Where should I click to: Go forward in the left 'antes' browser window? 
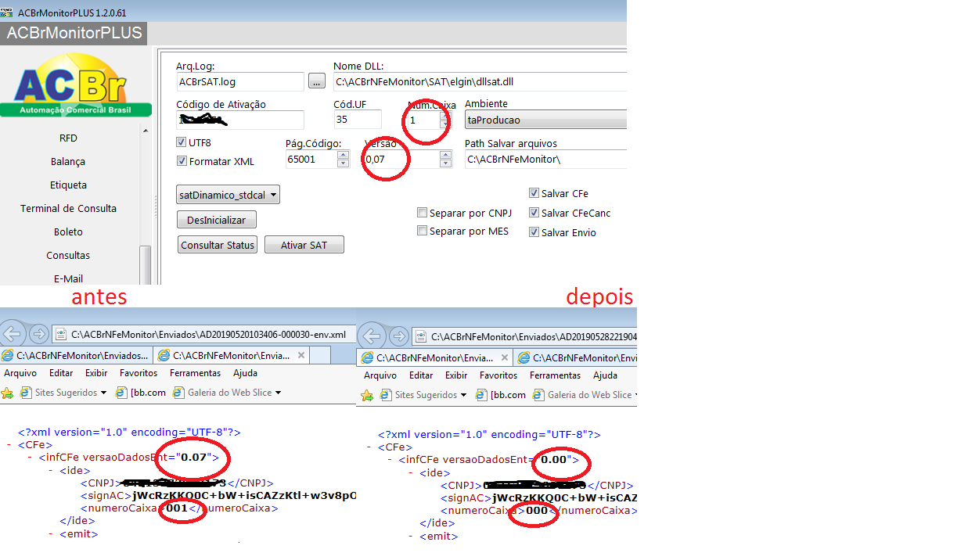(39, 334)
